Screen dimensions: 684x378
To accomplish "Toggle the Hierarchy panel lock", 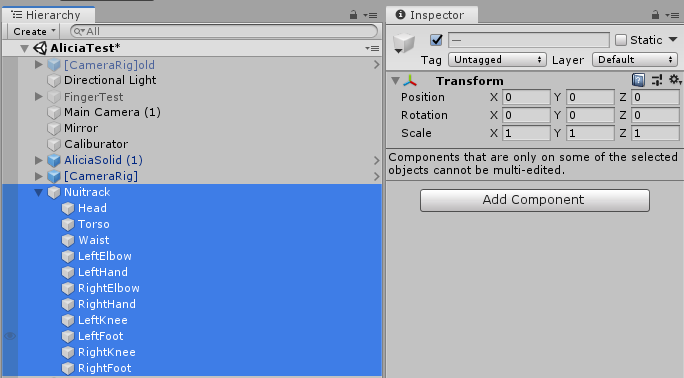I will tap(353, 15).
